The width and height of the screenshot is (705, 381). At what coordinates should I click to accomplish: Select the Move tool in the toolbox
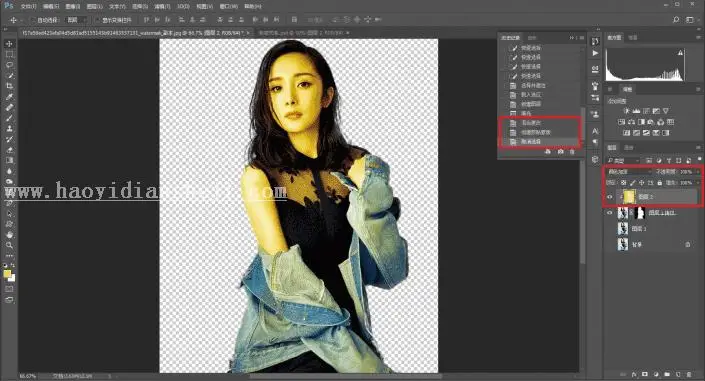click(9, 44)
